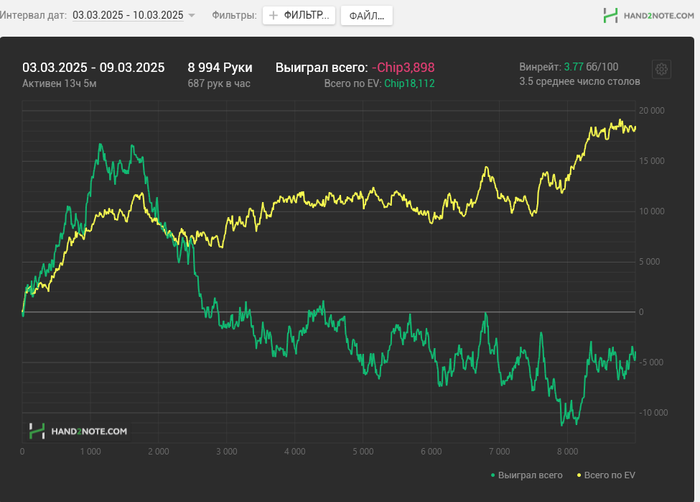This screenshot has width=700, height=502.
Task: Click the winrate value 3.77
Action: pos(573,67)
